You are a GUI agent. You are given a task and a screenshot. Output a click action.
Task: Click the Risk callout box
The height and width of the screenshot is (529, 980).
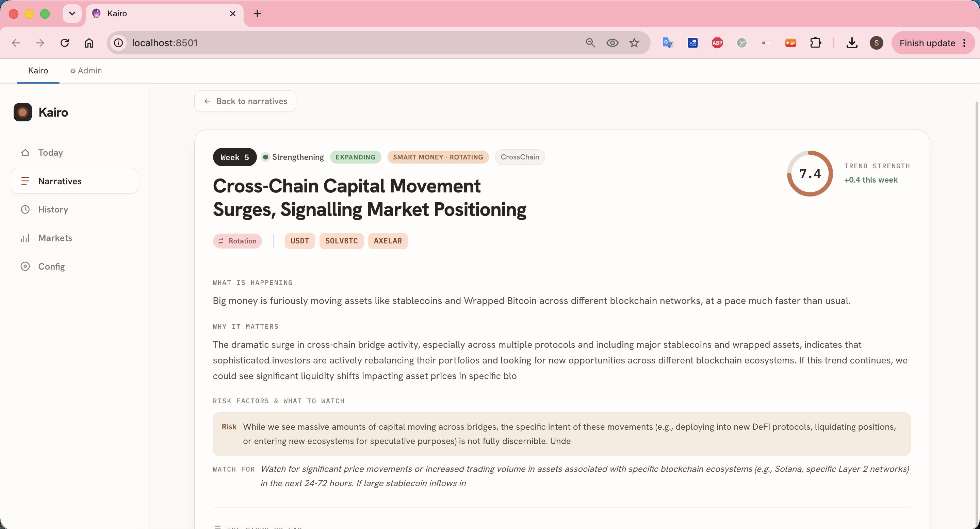[561, 434]
